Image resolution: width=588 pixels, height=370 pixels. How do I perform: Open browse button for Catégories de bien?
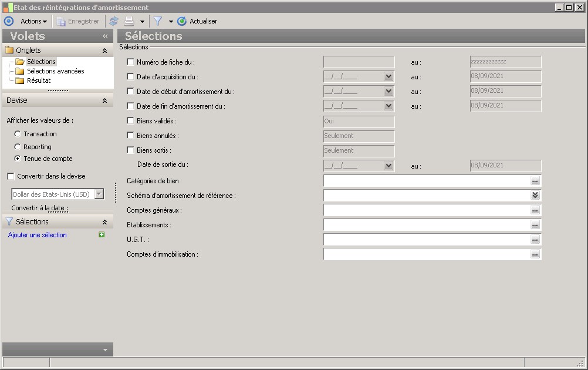(535, 181)
